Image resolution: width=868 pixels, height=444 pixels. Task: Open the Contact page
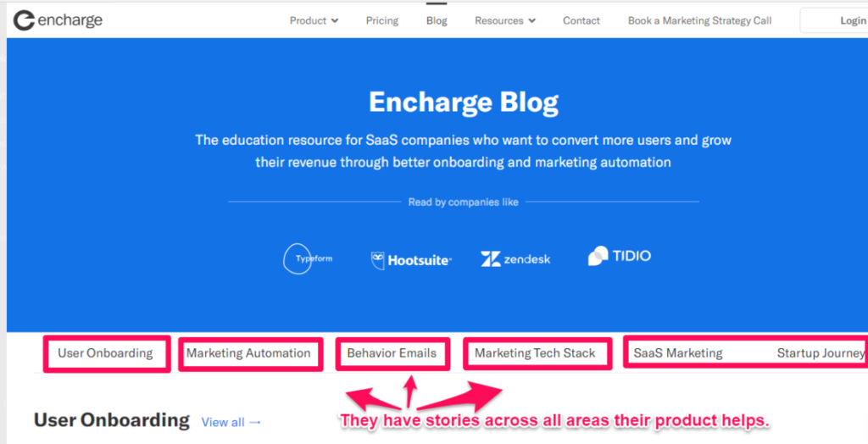click(x=581, y=20)
